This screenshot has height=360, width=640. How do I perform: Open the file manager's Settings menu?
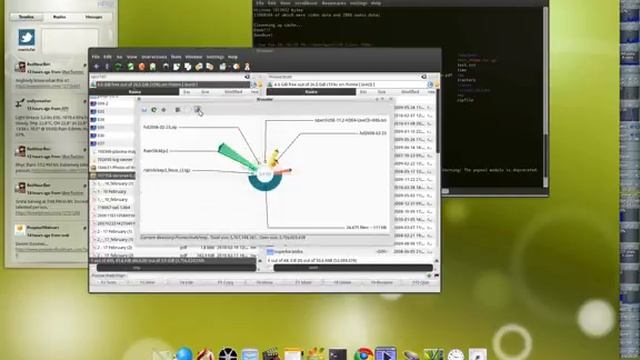point(215,57)
